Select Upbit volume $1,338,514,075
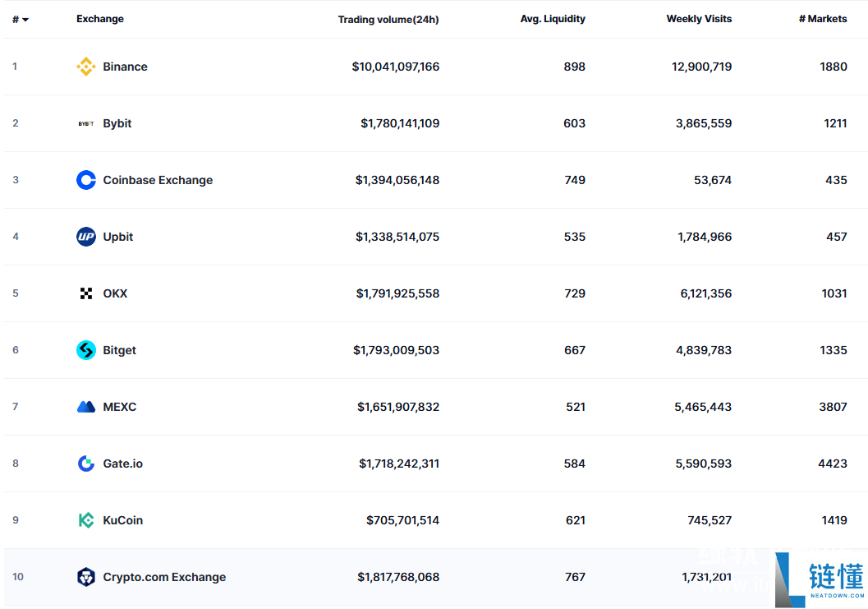Screen dimensions: 868x609 [x=397, y=237]
